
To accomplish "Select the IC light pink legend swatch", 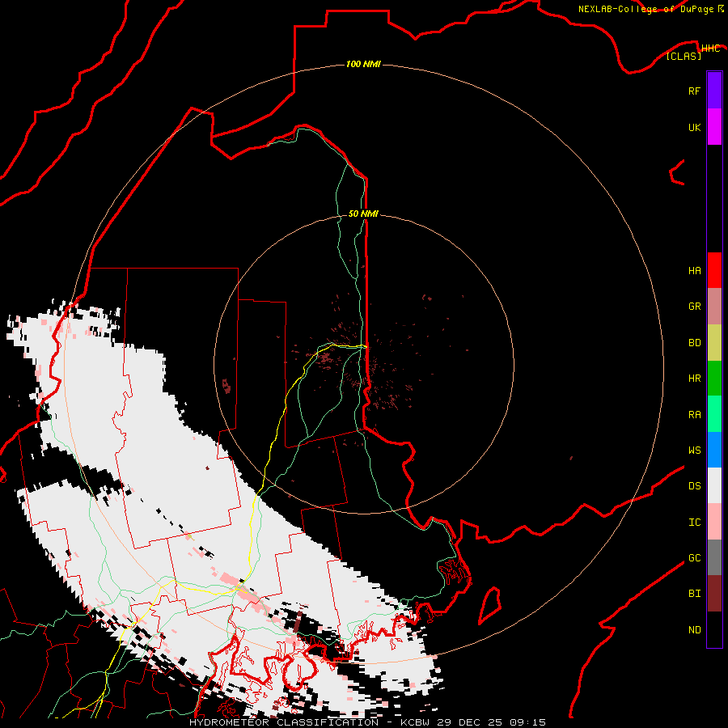I will (714, 522).
